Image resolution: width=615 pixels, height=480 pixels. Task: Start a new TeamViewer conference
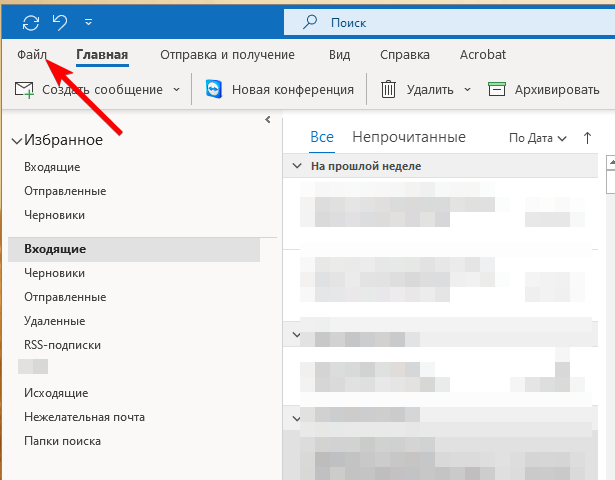coord(280,90)
